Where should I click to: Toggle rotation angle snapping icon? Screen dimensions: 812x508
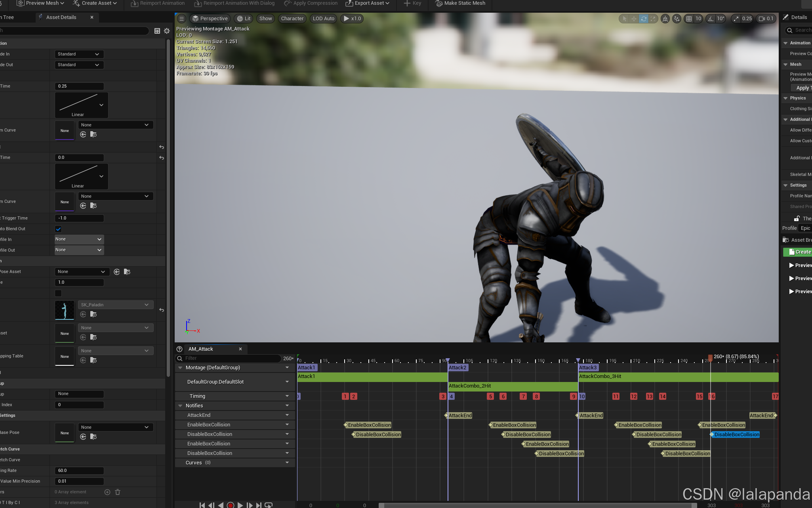coord(711,19)
